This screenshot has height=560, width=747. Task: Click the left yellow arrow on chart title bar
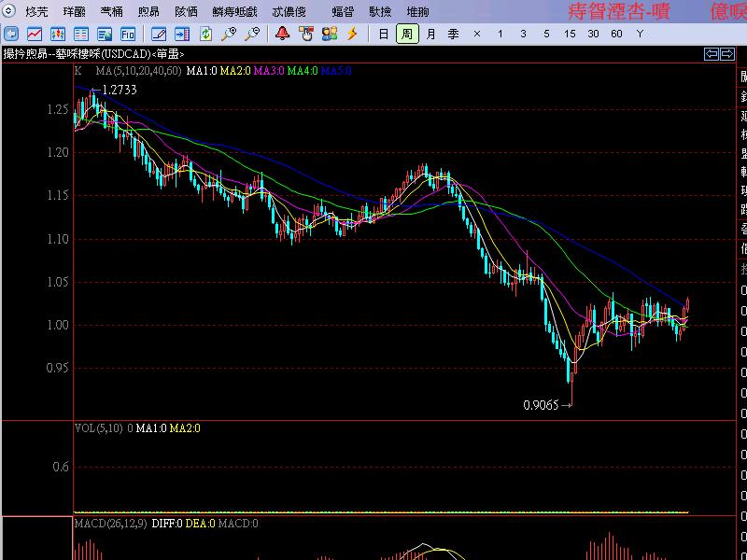711,54
